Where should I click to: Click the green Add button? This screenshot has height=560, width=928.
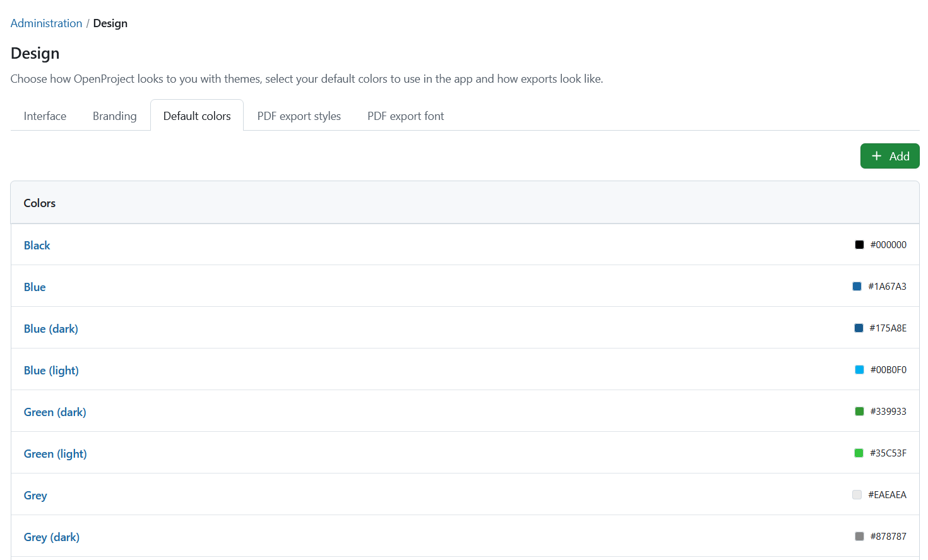889,156
